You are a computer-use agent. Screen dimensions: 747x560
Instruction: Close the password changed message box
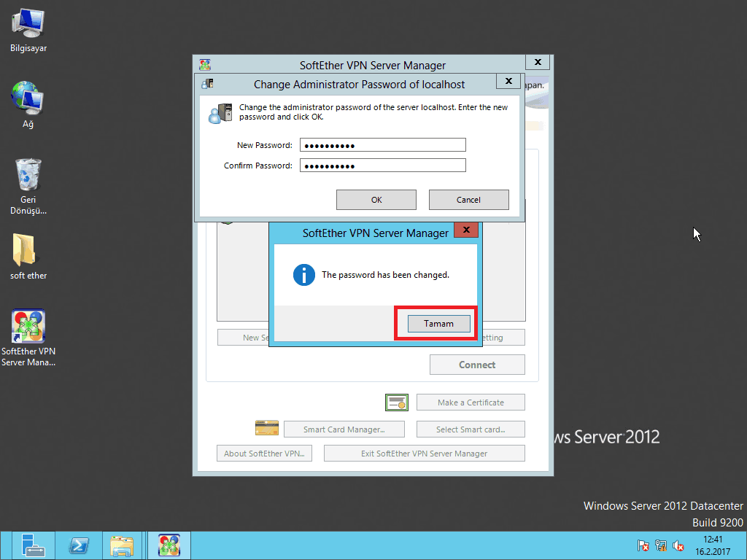coord(465,230)
